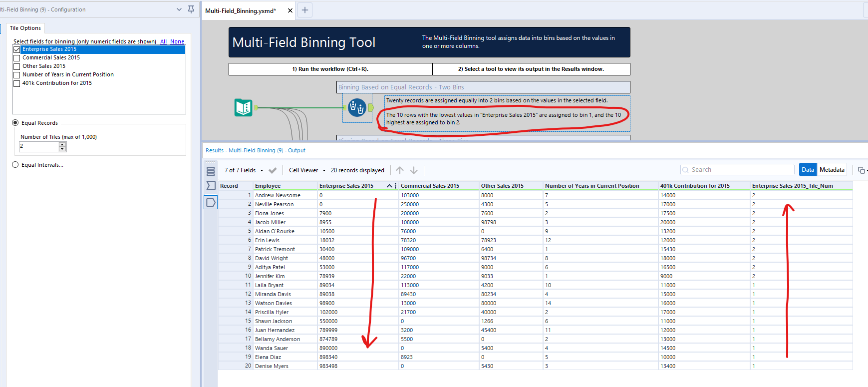Image resolution: width=868 pixels, height=387 pixels.
Task: Click the '20 records displayed' label
Action: tap(357, 170)
